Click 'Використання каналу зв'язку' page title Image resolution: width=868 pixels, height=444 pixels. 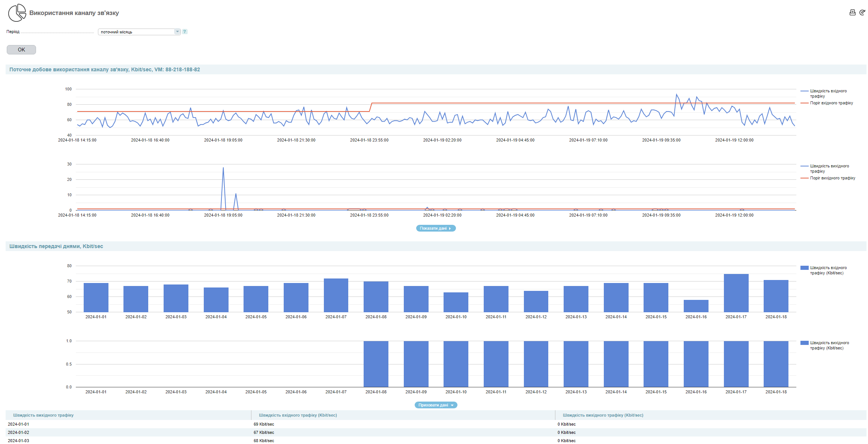coord(74,13)
